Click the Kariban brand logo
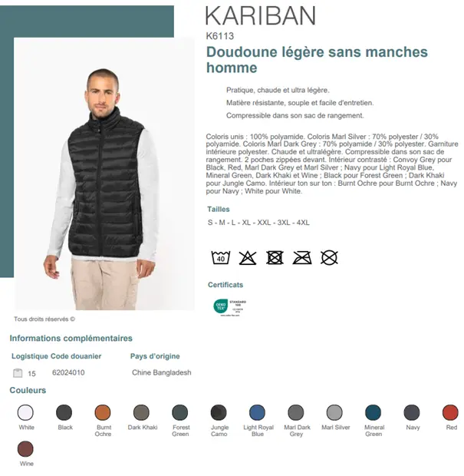 (x=261, y=15)
